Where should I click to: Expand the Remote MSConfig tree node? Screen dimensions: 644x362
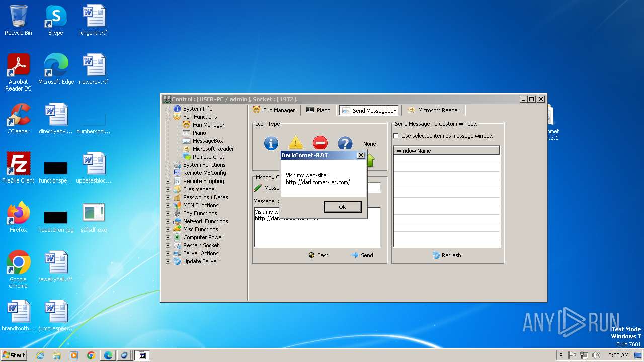point(168,173)
